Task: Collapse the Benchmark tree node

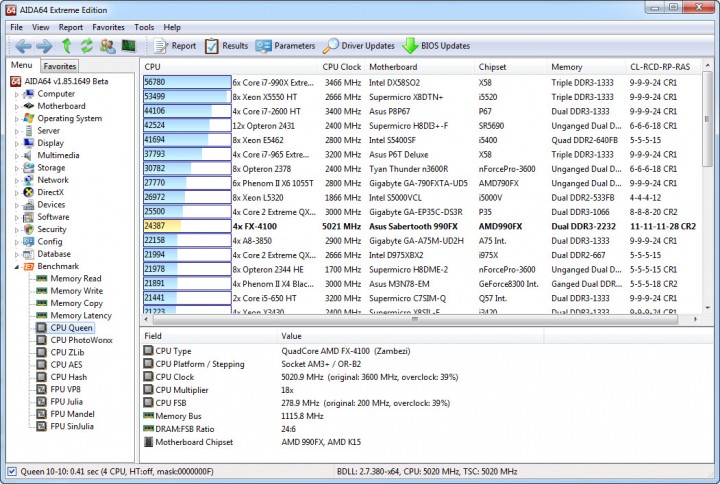Action: pyautogui.click(x=17, y=267)
